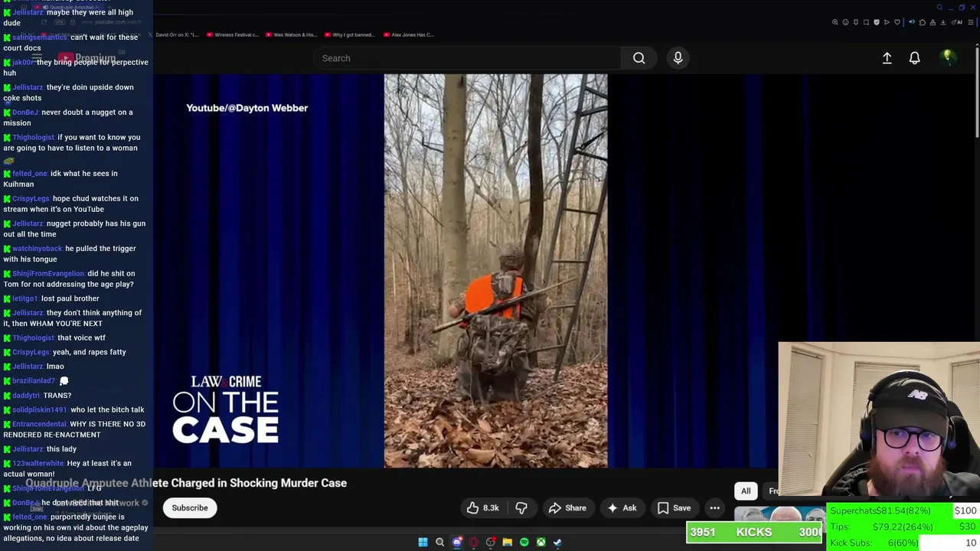This screenshot has width=980, height=551.
Task: Click the browser zoom magnifier toolbar icon
Action: 835,22
